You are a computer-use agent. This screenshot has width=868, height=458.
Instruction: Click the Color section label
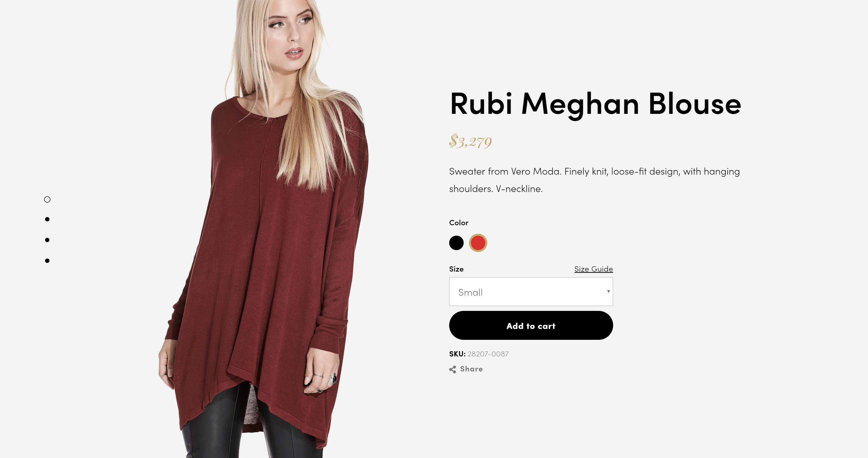coord(459,223)
